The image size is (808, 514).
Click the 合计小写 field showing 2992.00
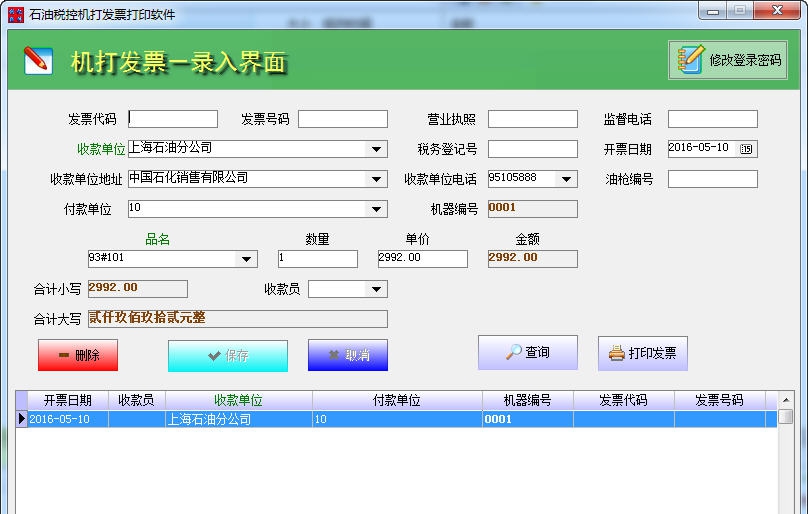point(138,289)
